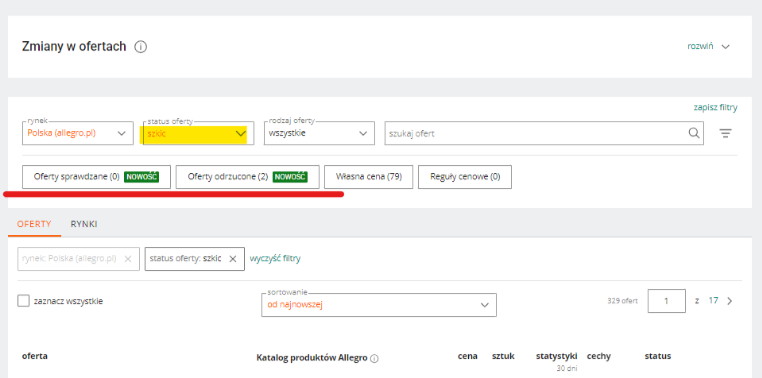Click the oferta column header
The height and width of the screenshot is (378, 762).
[35, 356]
